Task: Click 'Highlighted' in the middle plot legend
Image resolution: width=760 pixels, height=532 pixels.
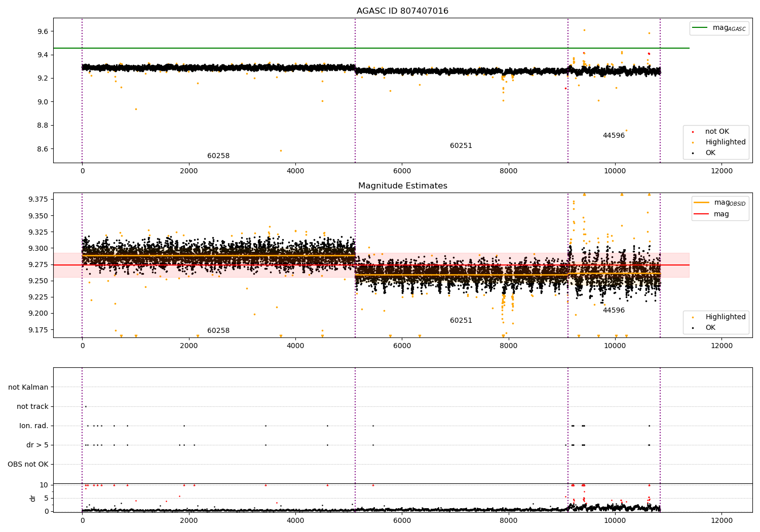Action: (726, 317)
